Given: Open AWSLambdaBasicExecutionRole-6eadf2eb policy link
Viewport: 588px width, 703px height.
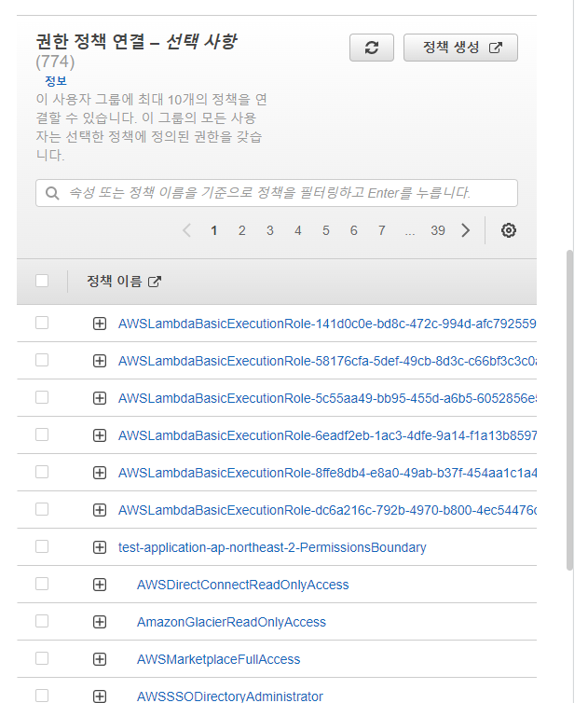Looking at the screenshot, I should click(327, 434).
